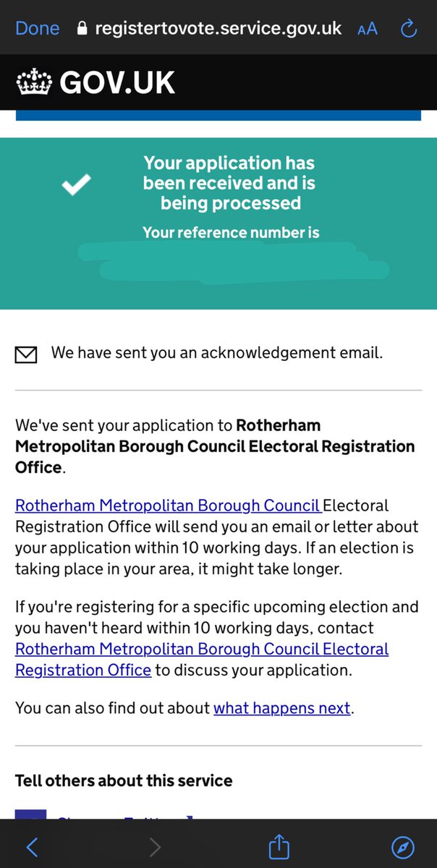This screenshot has height=868, width=437.
Task: Reload the page with refresh icon
Action: [409, 29]
